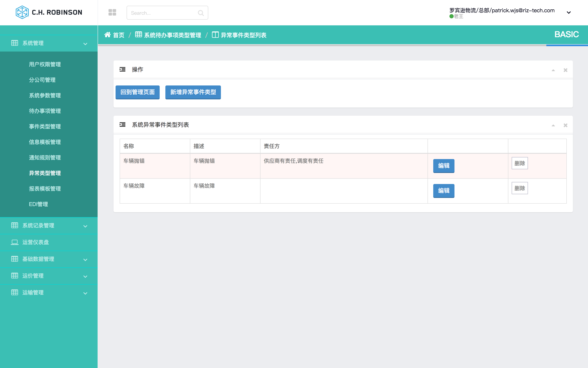The width and height of the screenshot is (588, 368).
Task: Click 供应商有责任,调度有责任 cell text
Action: tap(294, 161)
